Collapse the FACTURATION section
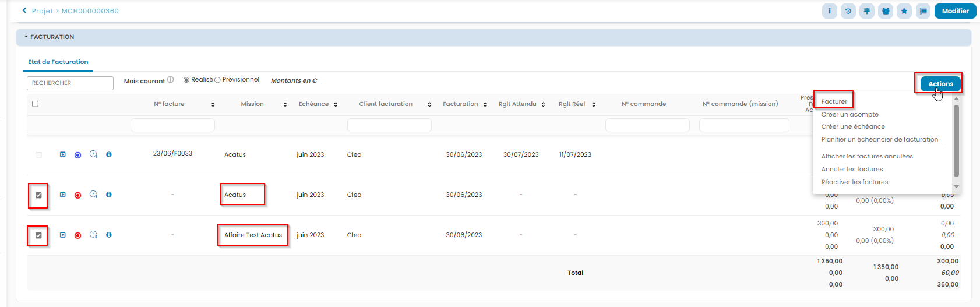Screen dimensions: 980x307 pos(26,37)
